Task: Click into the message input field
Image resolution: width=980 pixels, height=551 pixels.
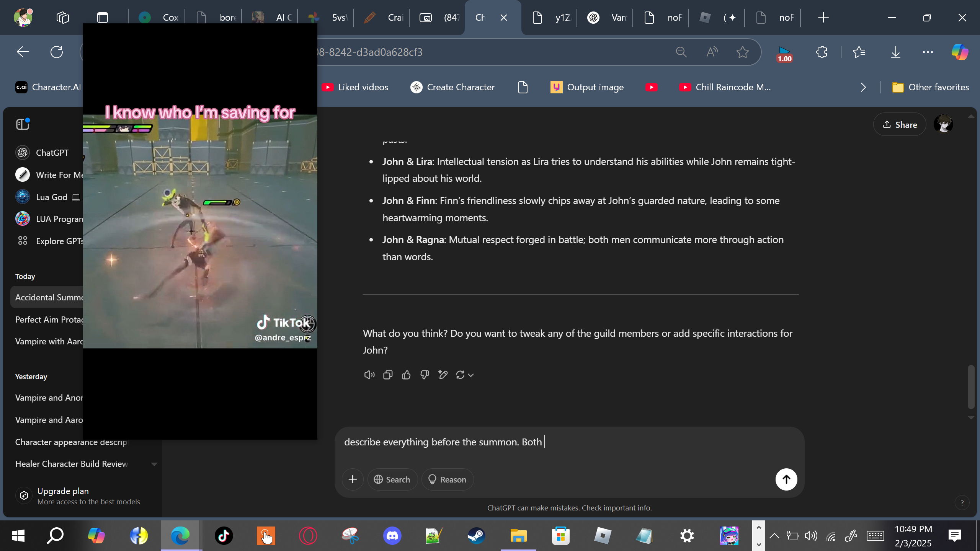Action: click(569, 442)
